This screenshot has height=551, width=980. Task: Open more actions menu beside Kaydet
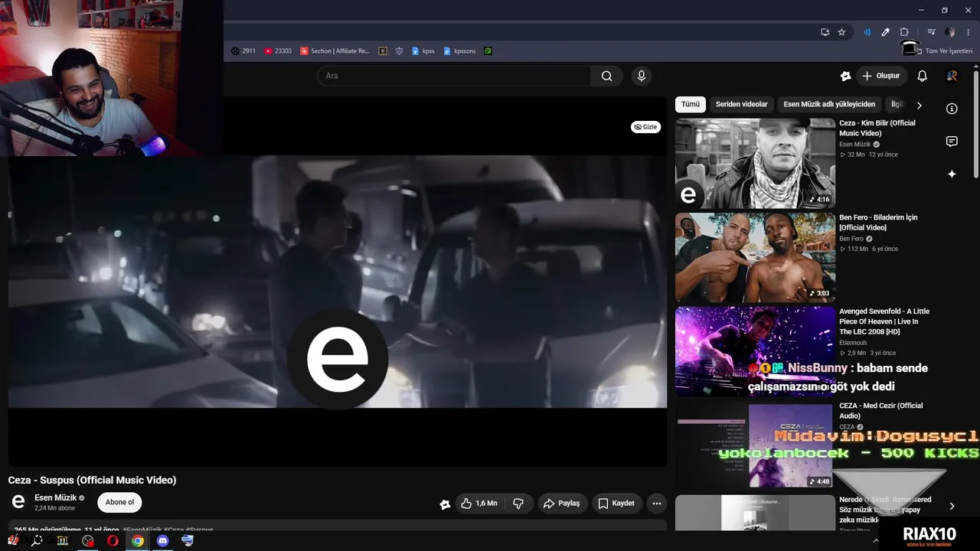tap(656, 504)
